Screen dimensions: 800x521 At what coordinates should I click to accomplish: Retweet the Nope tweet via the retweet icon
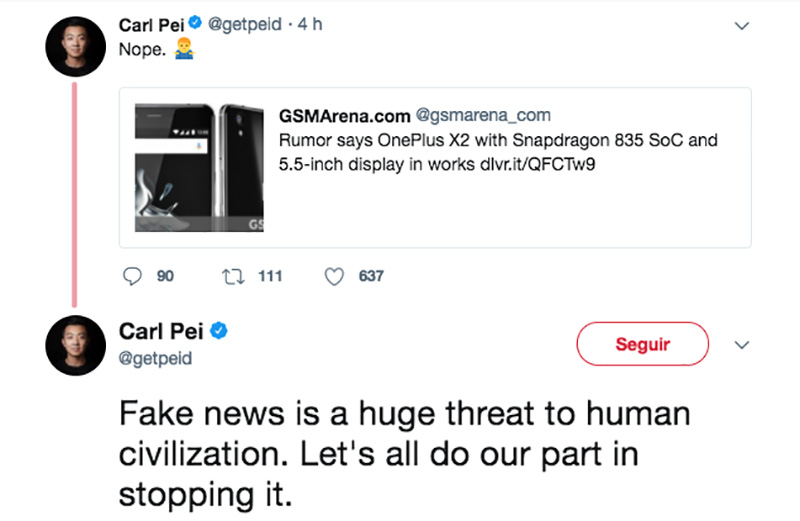(233, 277)
